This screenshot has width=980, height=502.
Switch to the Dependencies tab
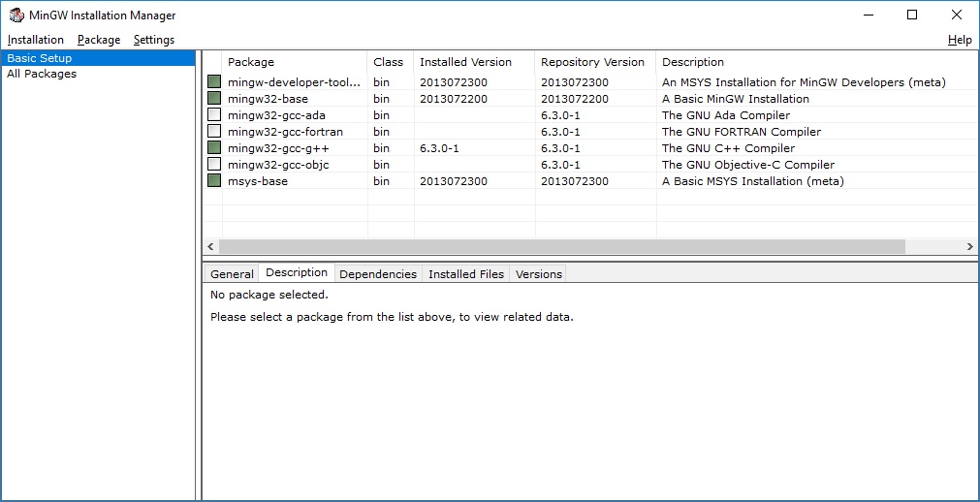(378, 274)
